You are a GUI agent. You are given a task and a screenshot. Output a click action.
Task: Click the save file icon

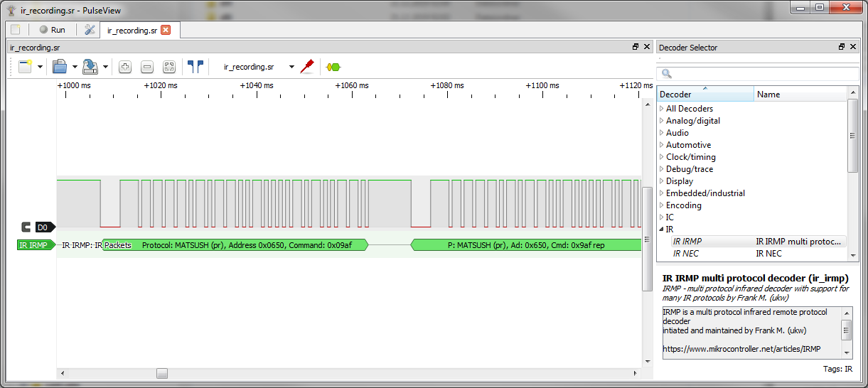90,67
